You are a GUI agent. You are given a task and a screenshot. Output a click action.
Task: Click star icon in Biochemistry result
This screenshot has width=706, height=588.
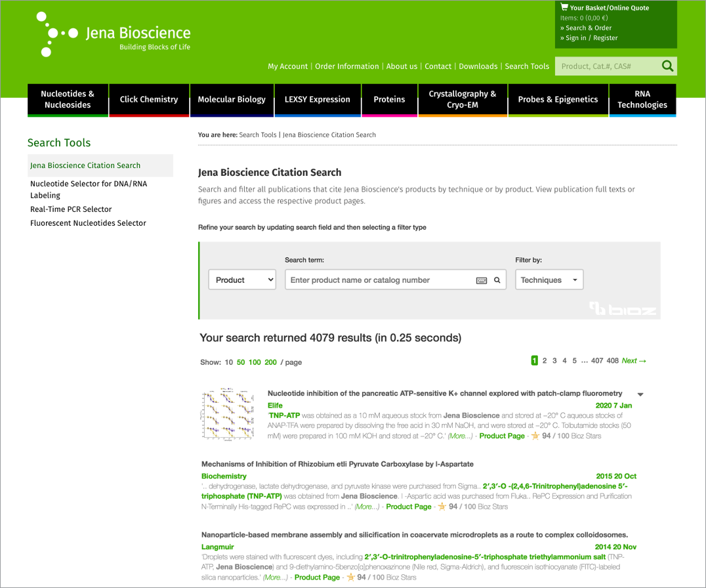442,507
